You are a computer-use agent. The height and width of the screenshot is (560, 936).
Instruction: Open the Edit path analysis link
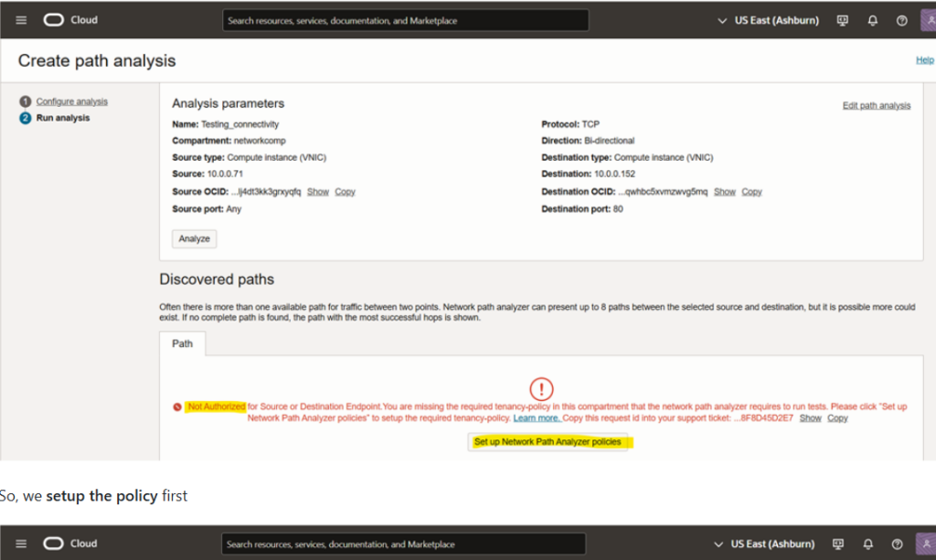[x=876, y=105]
